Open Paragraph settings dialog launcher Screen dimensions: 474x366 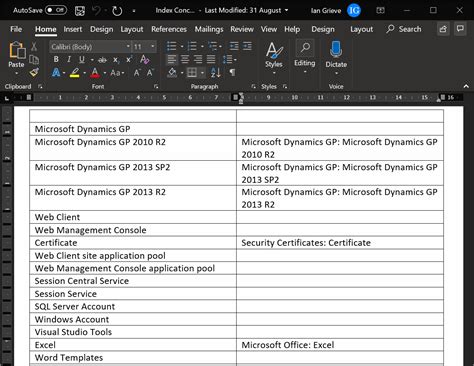253,87
